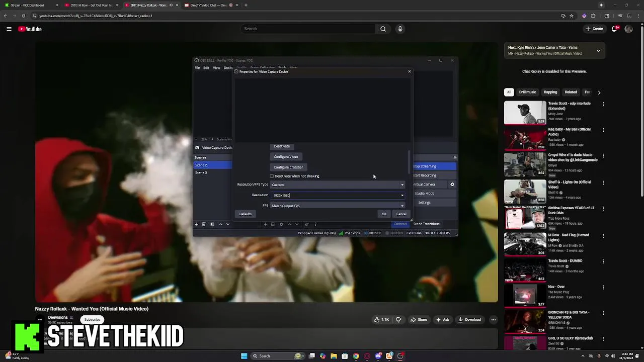Add a scene with the OBS plus icon
This screenshot has width=644, height=362.
(x=197, y=224)
